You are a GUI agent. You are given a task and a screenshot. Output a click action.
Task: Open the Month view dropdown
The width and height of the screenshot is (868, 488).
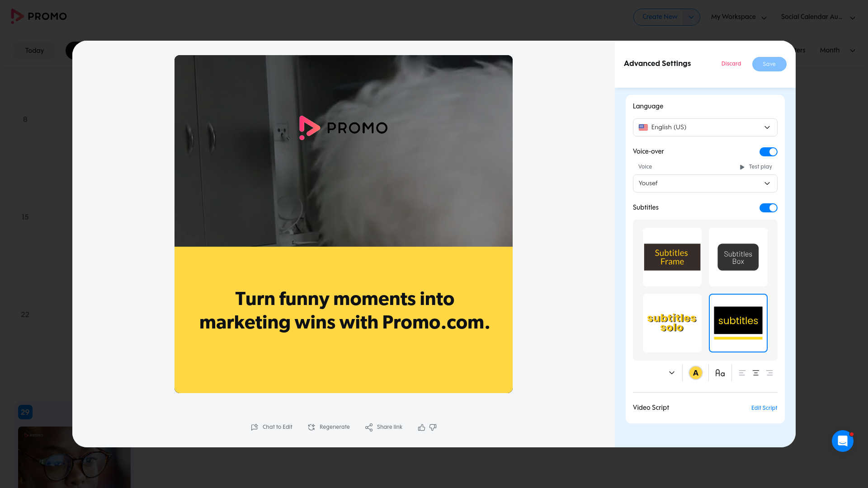click(838, 50)
